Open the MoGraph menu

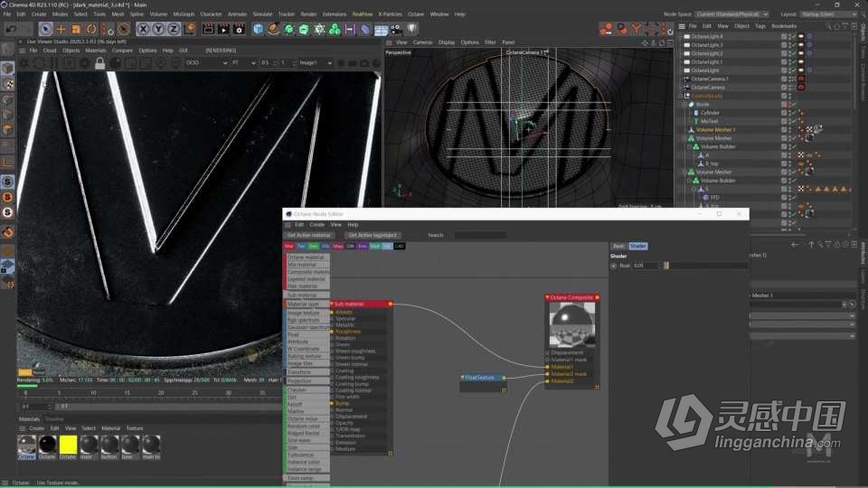184,14
